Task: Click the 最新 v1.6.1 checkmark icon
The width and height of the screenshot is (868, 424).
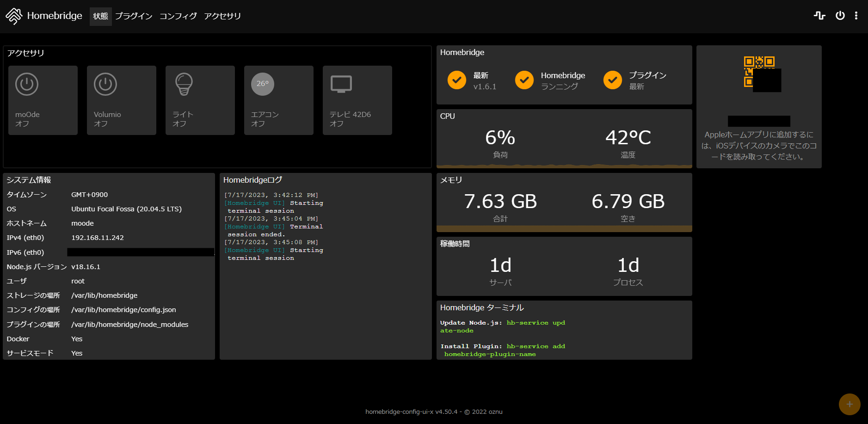Action: click(x=457, y=80)
